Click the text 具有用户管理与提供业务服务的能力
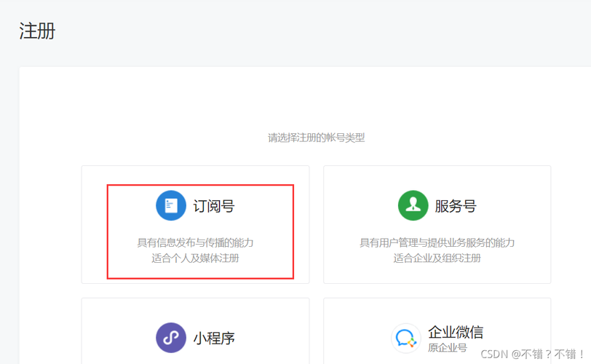 (437, 242)
